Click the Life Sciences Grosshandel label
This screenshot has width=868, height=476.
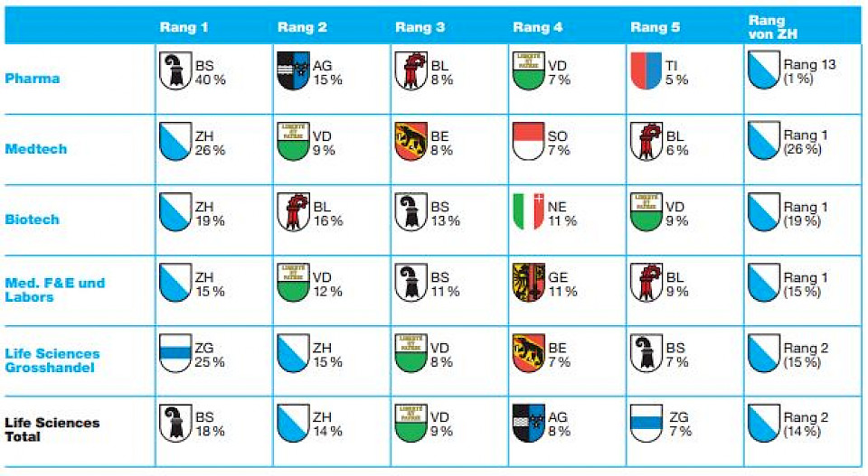pos(52,360)
